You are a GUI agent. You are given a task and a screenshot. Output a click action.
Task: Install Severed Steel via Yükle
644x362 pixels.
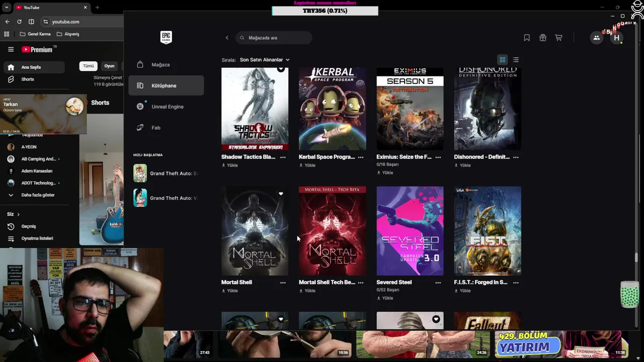point(384,298)
